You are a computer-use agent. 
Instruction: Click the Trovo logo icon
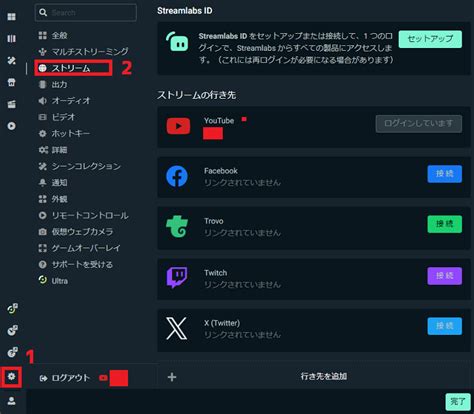pyautogui.click(x=177, y=226)
